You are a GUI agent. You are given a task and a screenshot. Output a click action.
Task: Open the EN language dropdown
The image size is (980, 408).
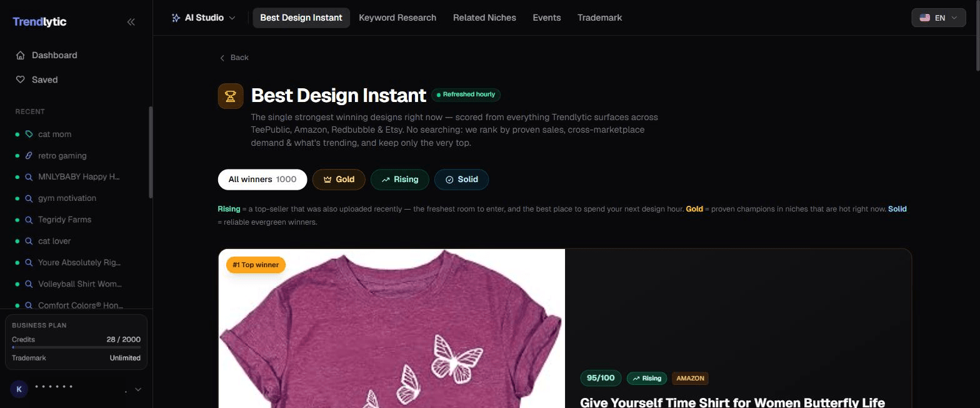click(939, 18)
